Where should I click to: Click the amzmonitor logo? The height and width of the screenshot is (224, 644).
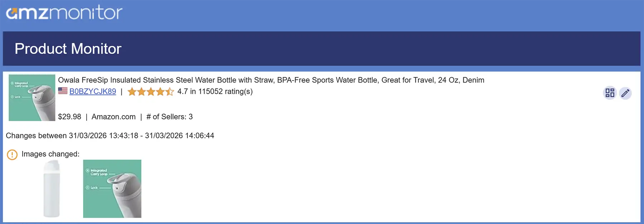pos(64,13)
